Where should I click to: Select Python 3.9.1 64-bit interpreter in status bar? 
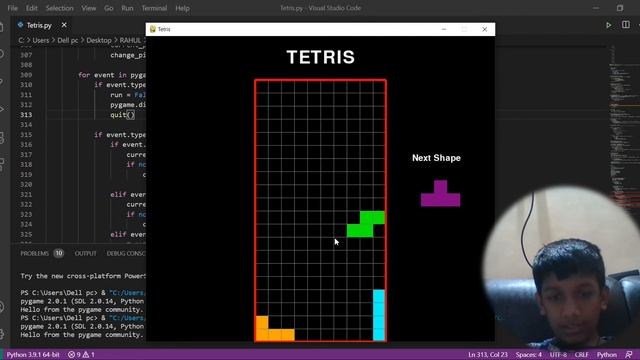click(x=33, y=355)
